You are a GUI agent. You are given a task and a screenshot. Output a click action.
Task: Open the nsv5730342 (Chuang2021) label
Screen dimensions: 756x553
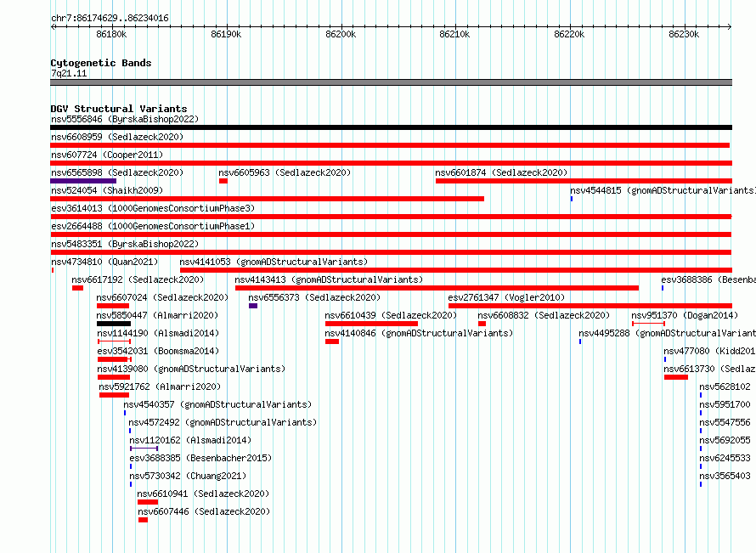click(188, 476)
